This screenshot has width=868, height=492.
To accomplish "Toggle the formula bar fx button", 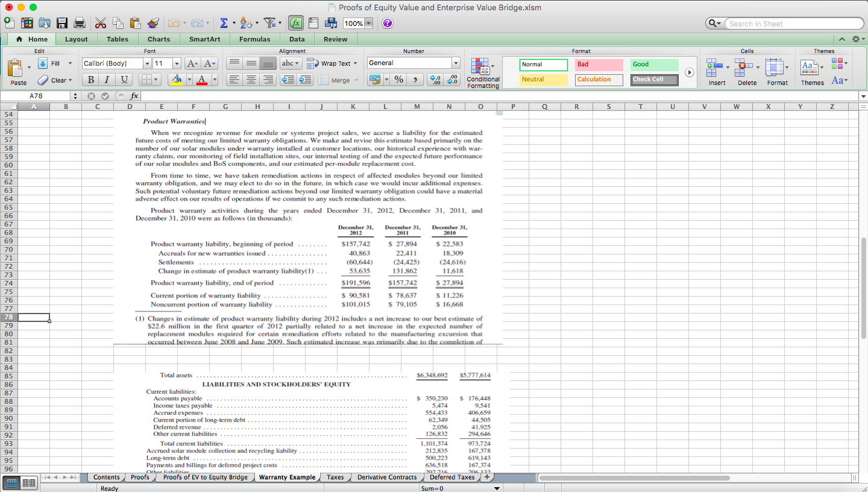I will [295, 24].
